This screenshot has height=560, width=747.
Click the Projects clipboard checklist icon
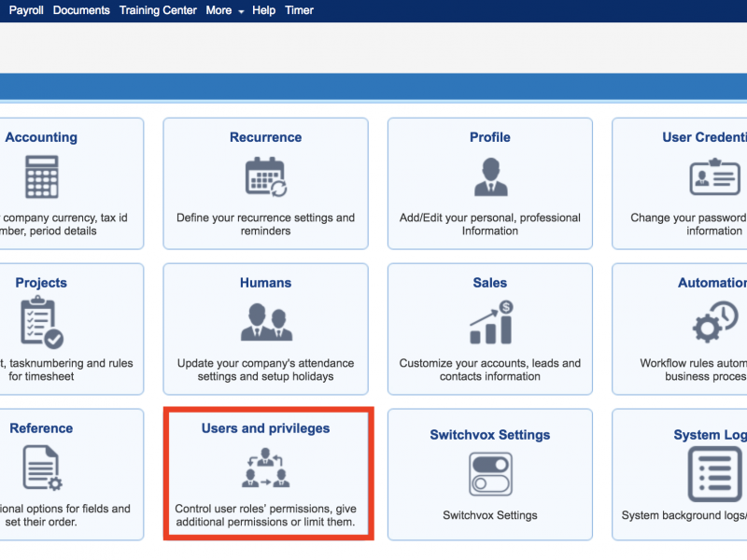pyautogui.click(x=41, y=322)
